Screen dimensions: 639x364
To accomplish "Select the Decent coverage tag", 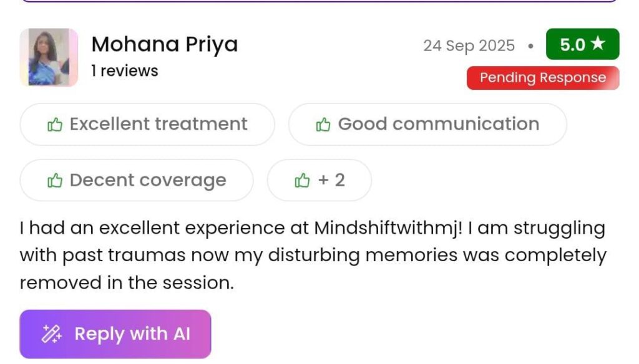I will pyautogui.click(x=137, y=181).
